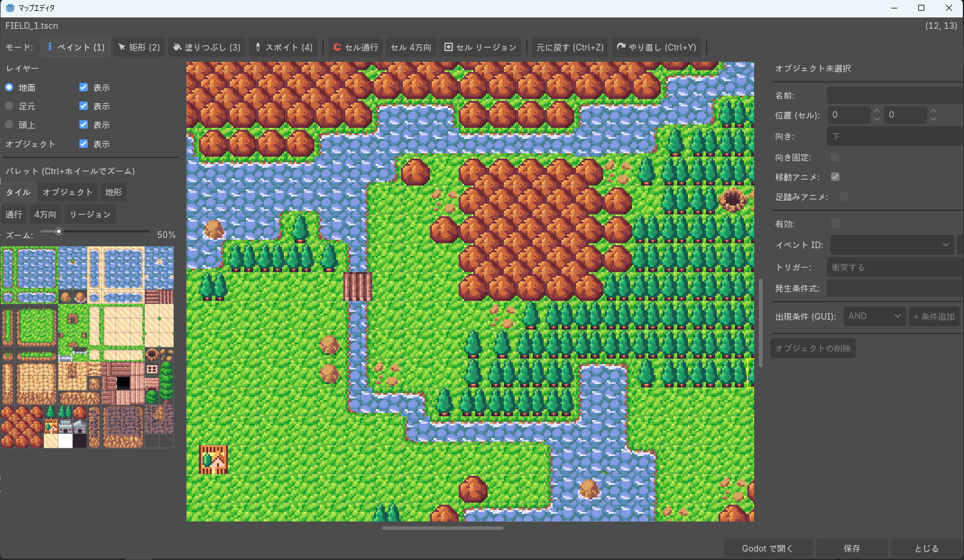
Task: Activate the セル通行 passability tool
Action: pos(355,47)
